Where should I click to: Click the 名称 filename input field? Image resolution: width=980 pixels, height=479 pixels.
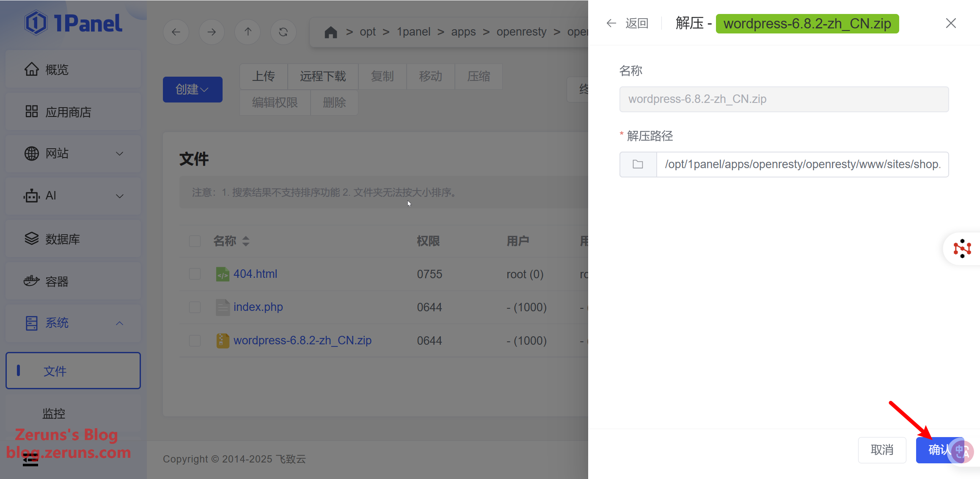[784, 99]
